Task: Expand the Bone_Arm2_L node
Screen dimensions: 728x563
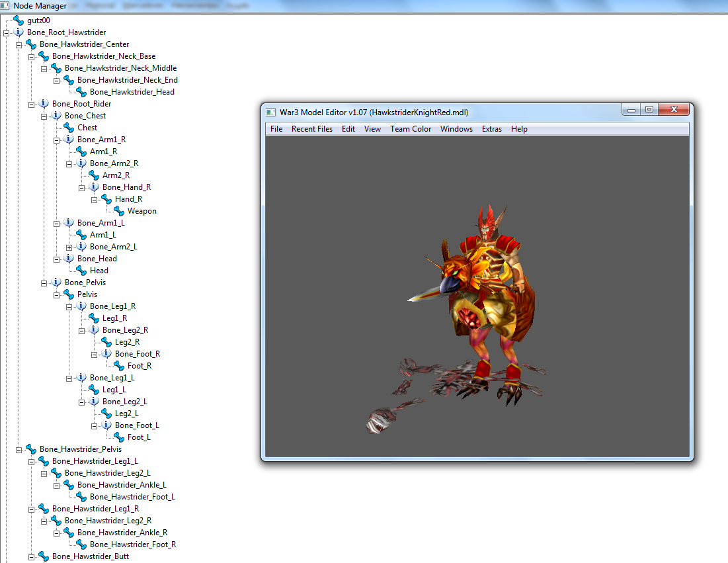Action: click(69, 247)
